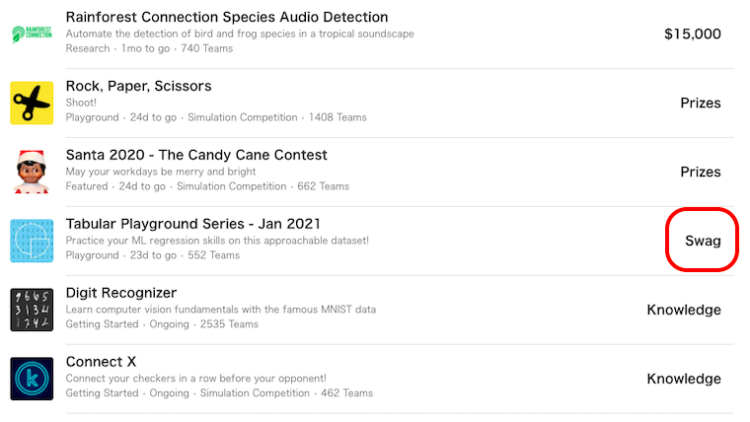Open the yellow scissors competition icon
The width and height of the screenshot is (750, 422).
(x=32, y=103)
